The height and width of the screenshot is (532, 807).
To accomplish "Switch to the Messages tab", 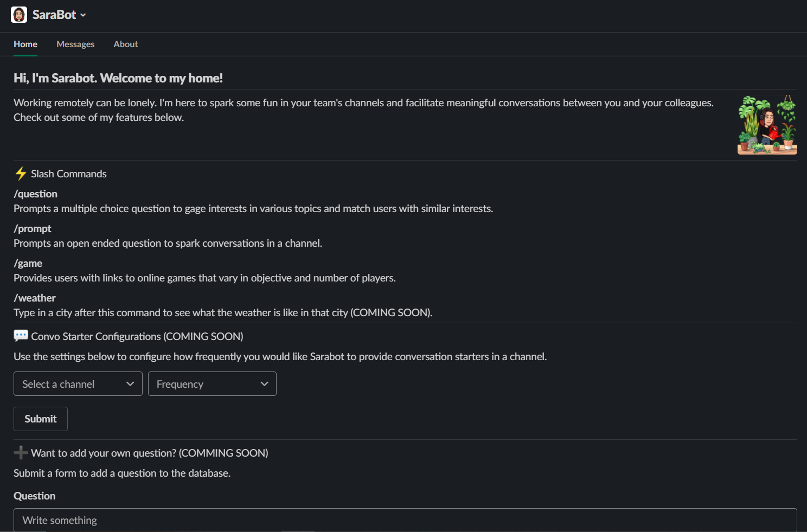I will [x=75, y=44].
